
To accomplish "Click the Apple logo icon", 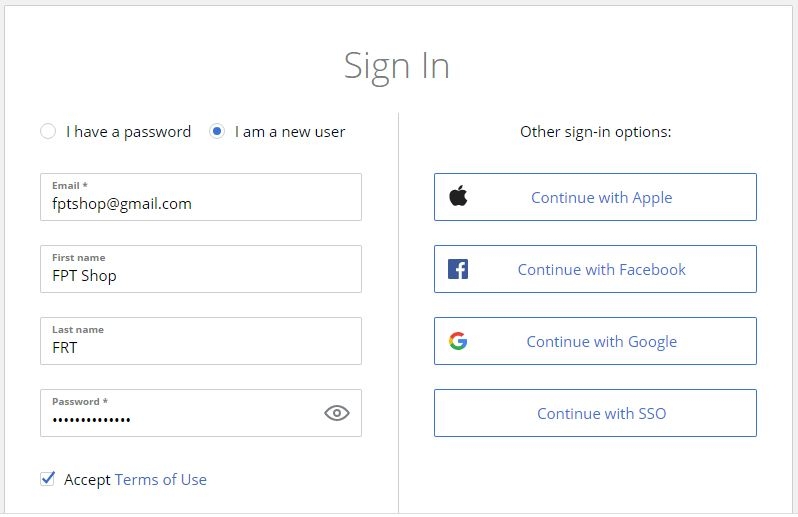I will click(458, 196).
